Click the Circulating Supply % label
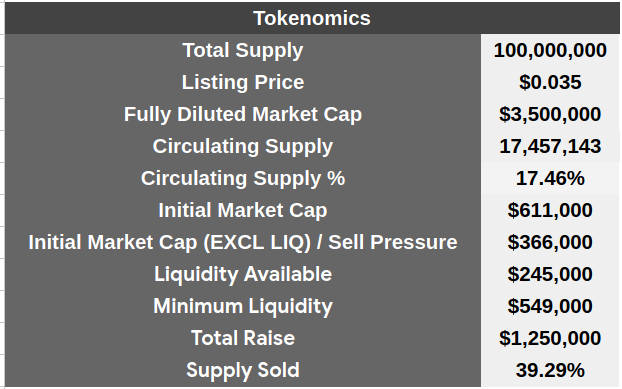This screenshot has height=389, width=622. (x=243, y=178)
